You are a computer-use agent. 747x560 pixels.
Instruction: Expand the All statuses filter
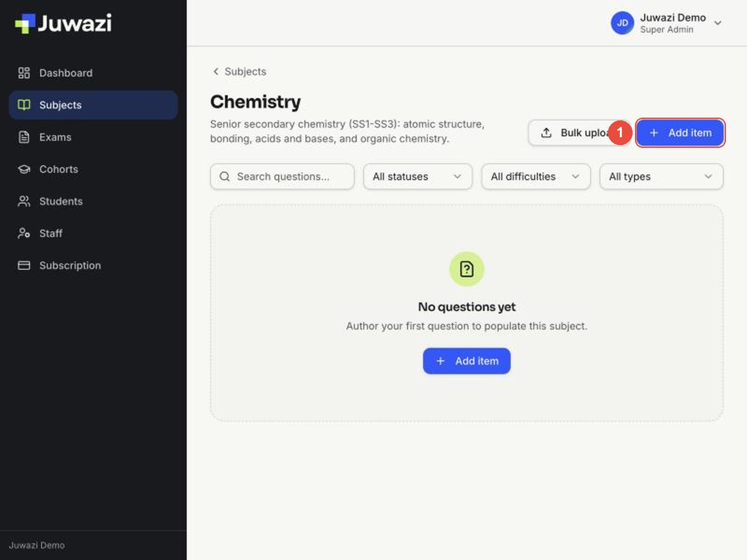coord(418,176)
